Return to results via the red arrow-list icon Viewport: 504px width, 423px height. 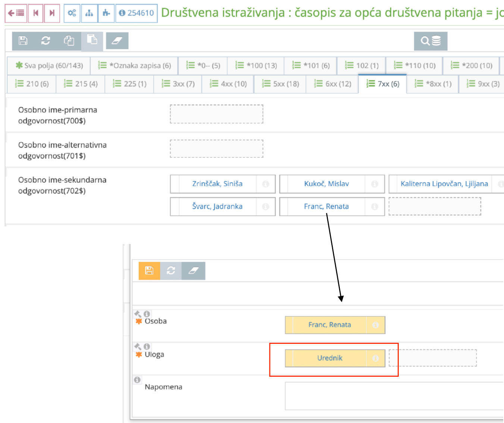pos(16,13)
